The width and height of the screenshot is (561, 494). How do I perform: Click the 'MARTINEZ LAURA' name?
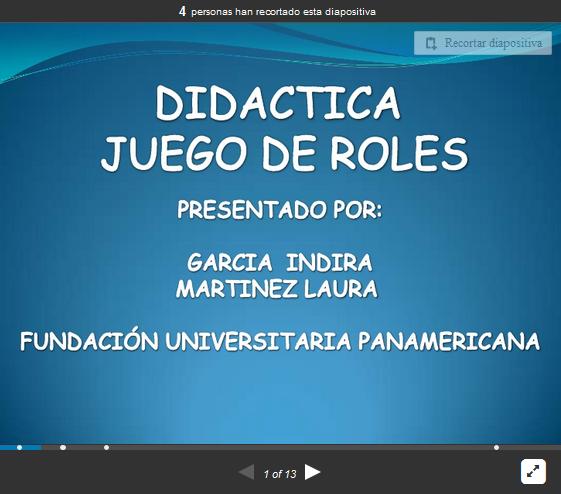pyautogui.click(x=277, y=289)
